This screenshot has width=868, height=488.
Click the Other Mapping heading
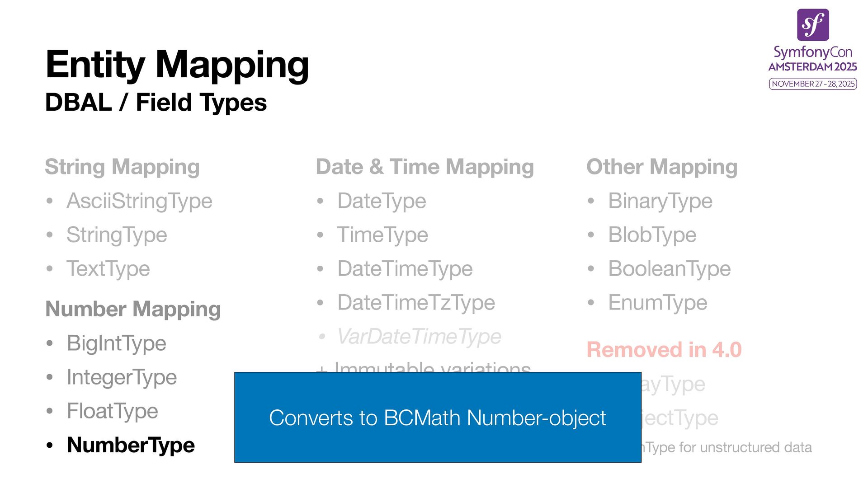(x=662, y=167)
